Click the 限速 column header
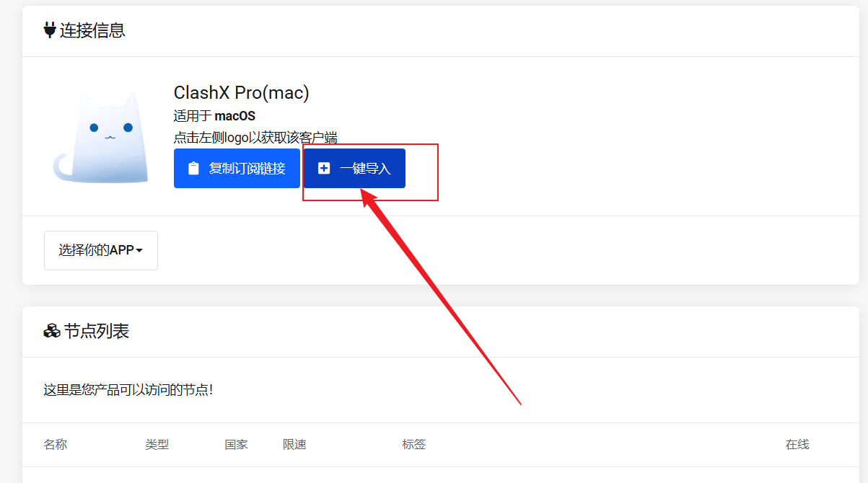868x483 pixels. pos(295,444)
